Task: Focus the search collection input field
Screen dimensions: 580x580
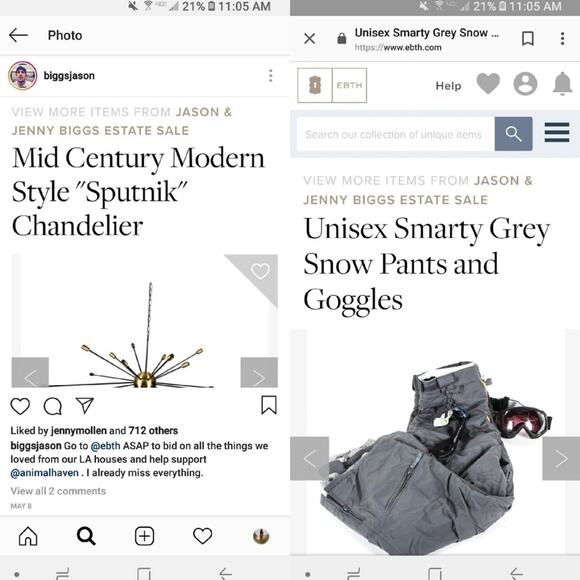Action: [x=395, y=134]
